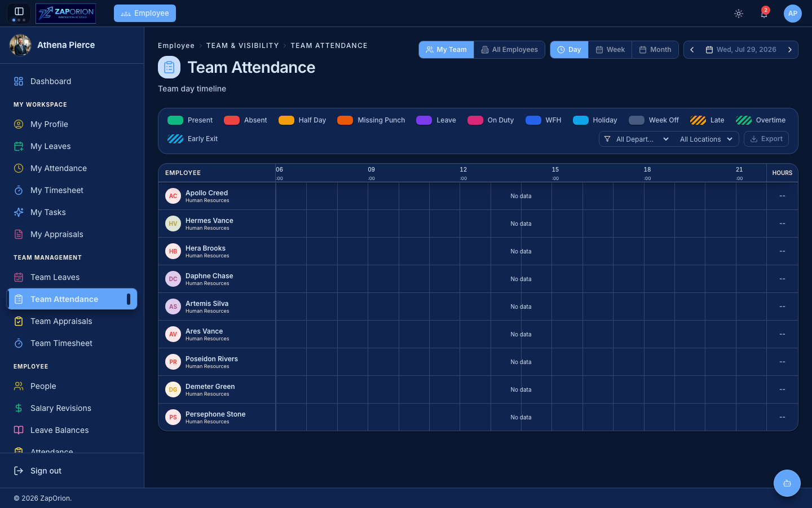Open the AP user avatar menu

point(793,14)
